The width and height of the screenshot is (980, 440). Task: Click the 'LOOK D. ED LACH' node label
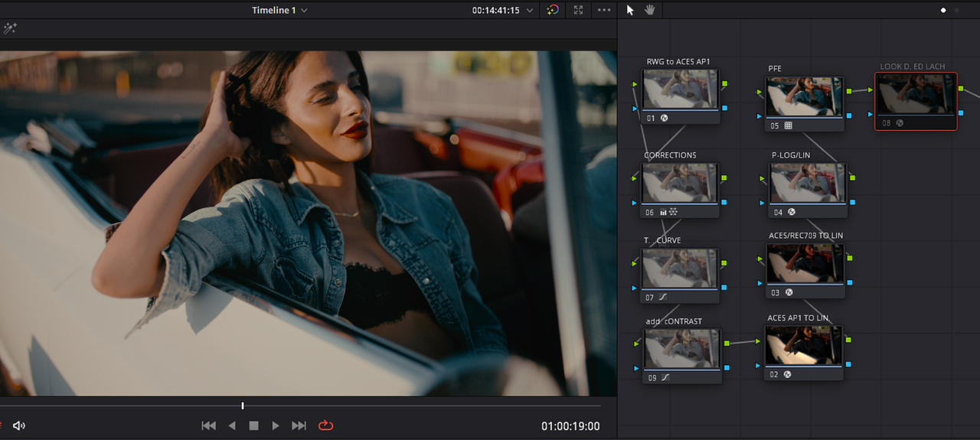click(913, 67)
